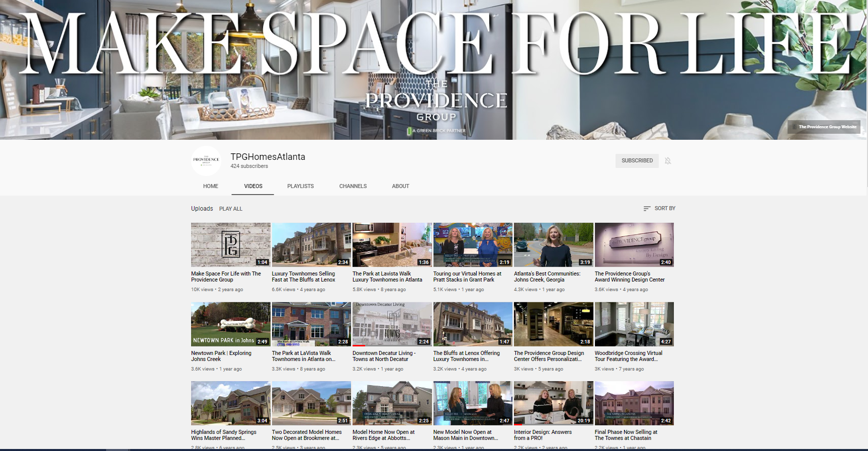This screenshot has height=451, width=868.
Task: Open Make Space For Life video thumbnail
Action: click(x=230, y=245)
